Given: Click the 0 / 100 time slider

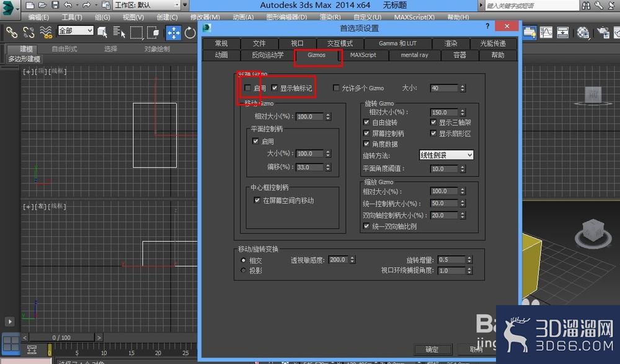Looking at the screenshot, I should click(61, 337).
